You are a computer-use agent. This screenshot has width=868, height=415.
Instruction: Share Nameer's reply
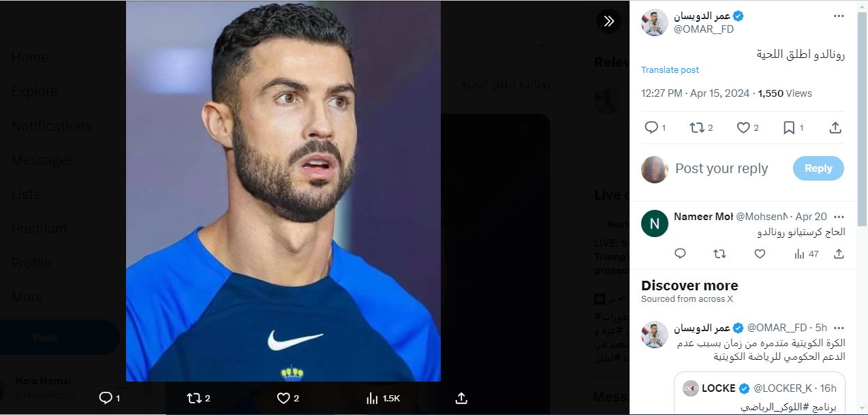[839, 254]
